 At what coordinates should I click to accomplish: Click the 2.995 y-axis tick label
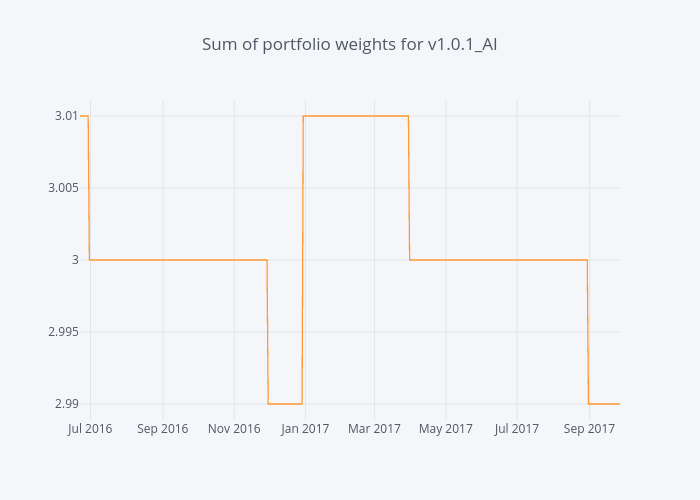click(x=62, y=332)
